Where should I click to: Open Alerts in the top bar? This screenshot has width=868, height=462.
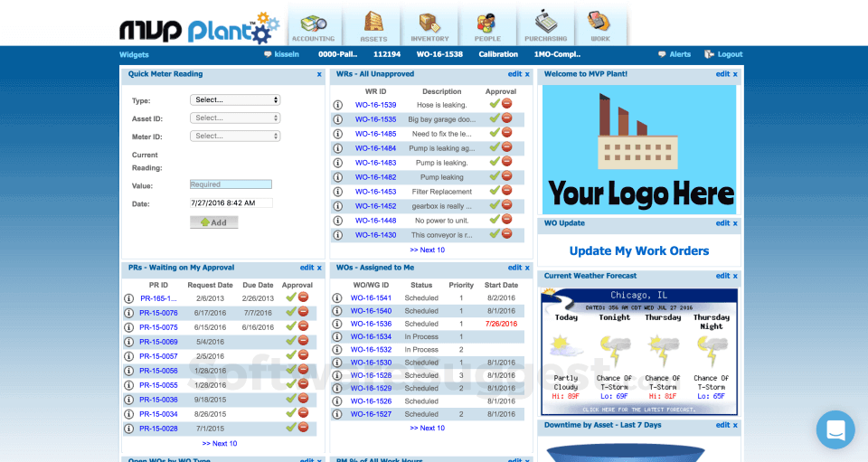pyautogui.click(x=675, y=54)
